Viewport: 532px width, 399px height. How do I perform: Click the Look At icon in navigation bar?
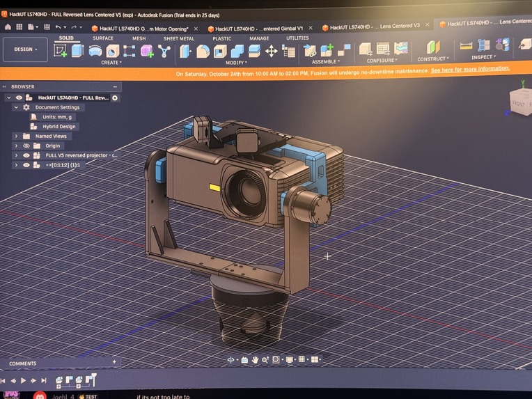tap(244, 360)
